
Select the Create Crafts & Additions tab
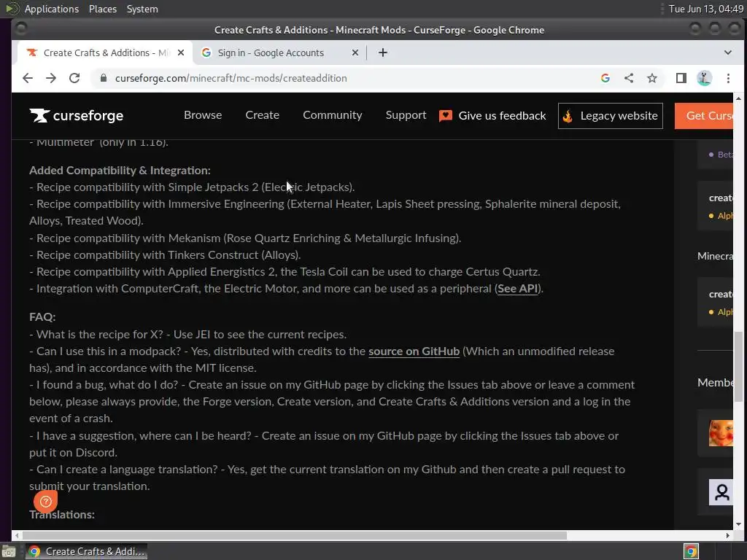(105, 52)
